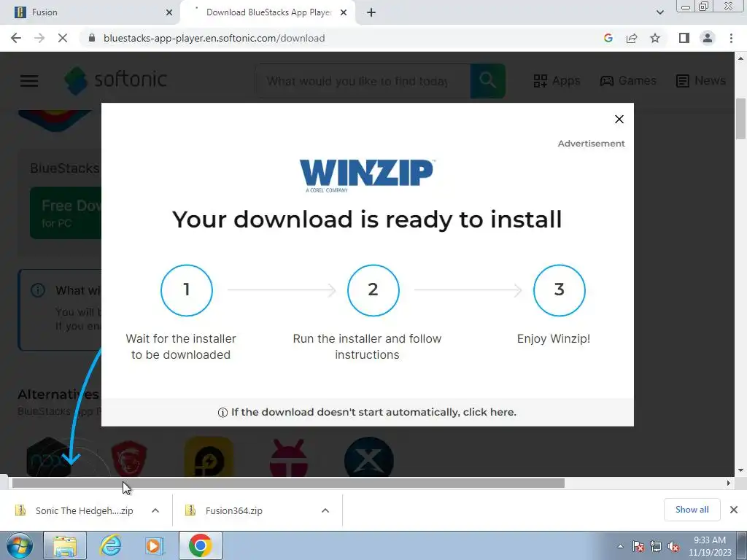Viewport: 747px width, 560px height.
Task: Open a new browser tab
Action: 371,12
